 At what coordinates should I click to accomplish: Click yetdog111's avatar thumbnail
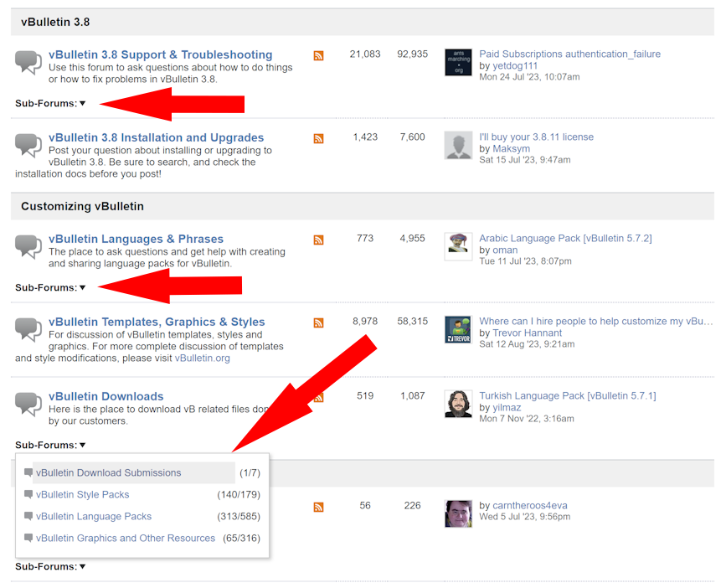click(458, 62)
